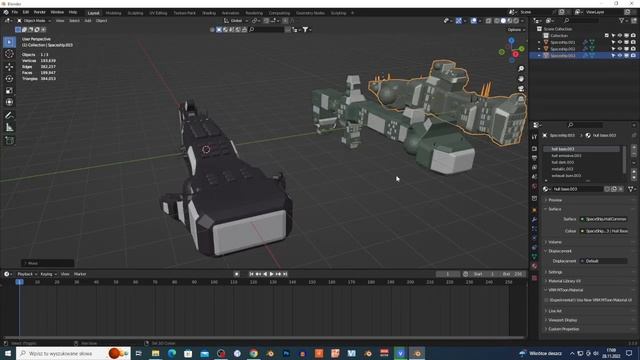Expand the Material Library VX panel
The image size is (640, 360).
(x=564, y=281)
